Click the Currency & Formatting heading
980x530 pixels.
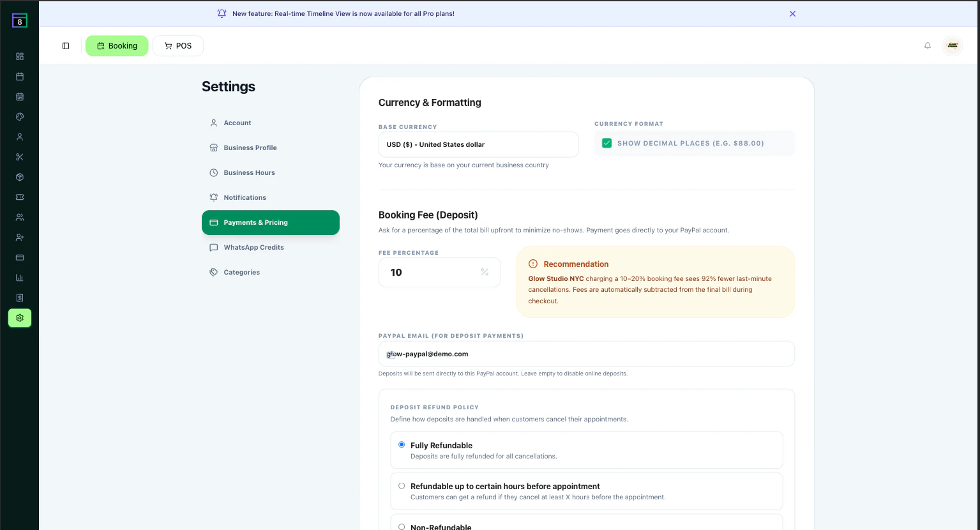point(430,103)
